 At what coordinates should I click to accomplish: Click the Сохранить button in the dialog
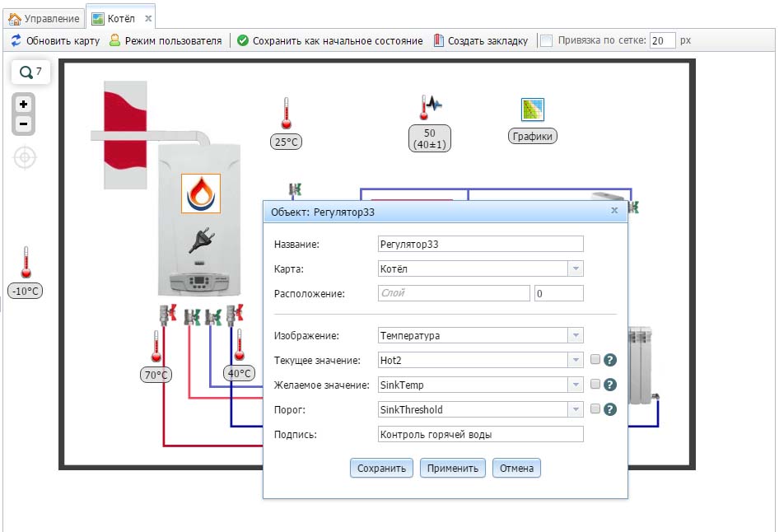pyautogui.click(x=381, y=468)
